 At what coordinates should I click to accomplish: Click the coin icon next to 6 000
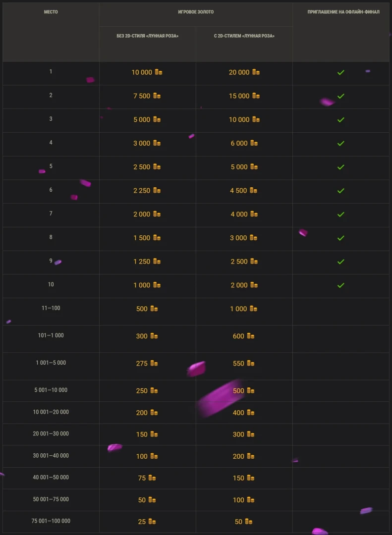tap(254, 144)
